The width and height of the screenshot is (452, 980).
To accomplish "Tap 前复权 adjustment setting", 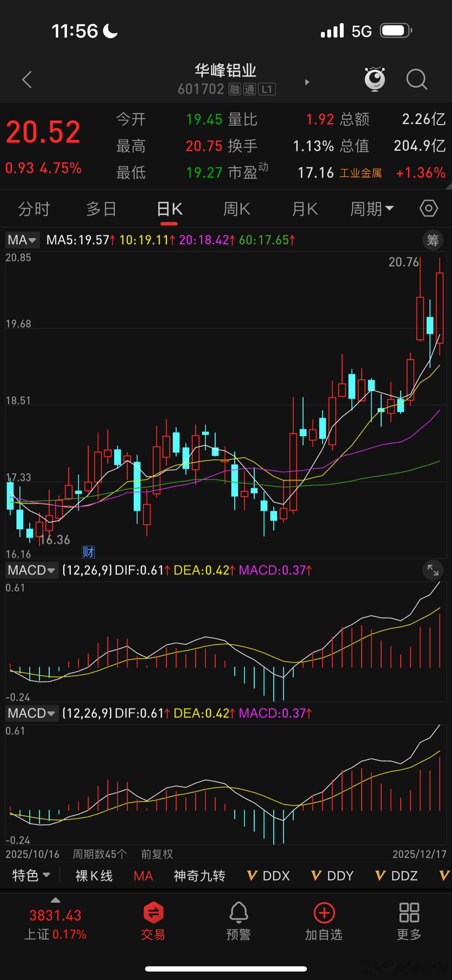I will [157, 854].
